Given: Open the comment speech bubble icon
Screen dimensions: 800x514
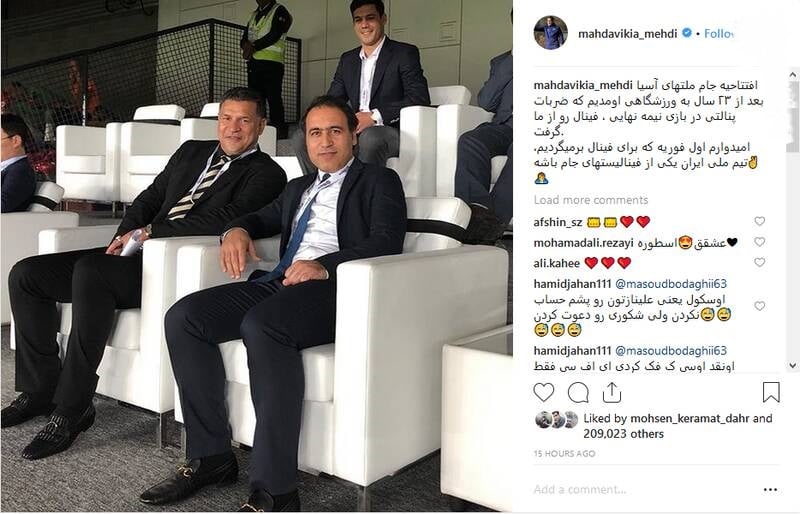Looking at the screenshot, I should coord(578,393).
